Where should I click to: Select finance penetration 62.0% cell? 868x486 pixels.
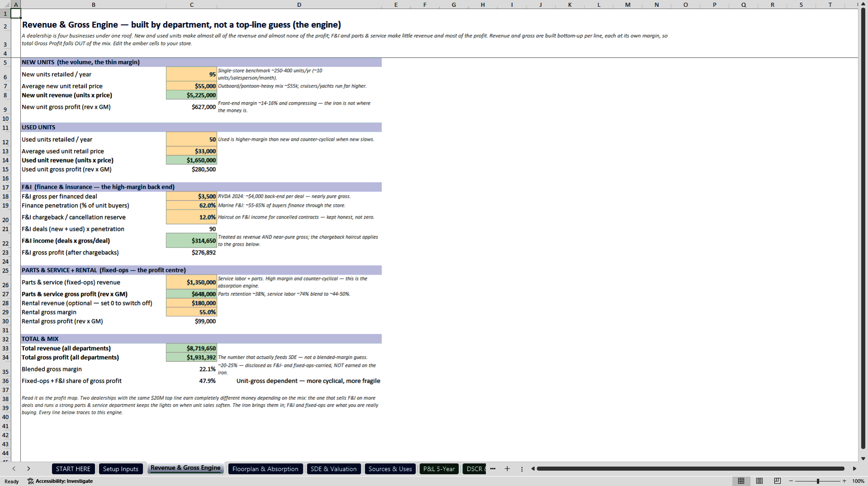point(192,205)
